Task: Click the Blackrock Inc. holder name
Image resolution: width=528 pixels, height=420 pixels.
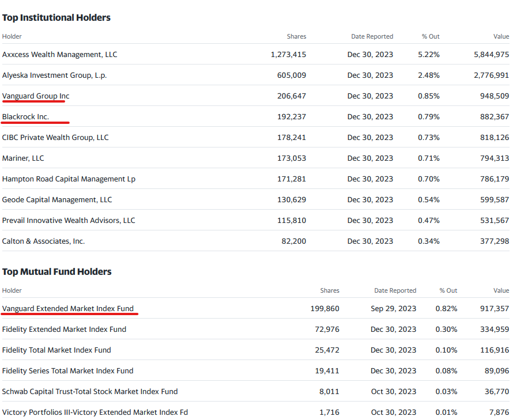Action: point(25,116)
